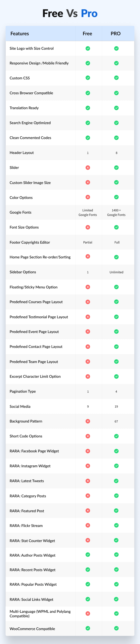Viewport: 140px width, 644px height.
Task: Click red cross for RARA: Instagram Widget
Action: click(88, 466)
